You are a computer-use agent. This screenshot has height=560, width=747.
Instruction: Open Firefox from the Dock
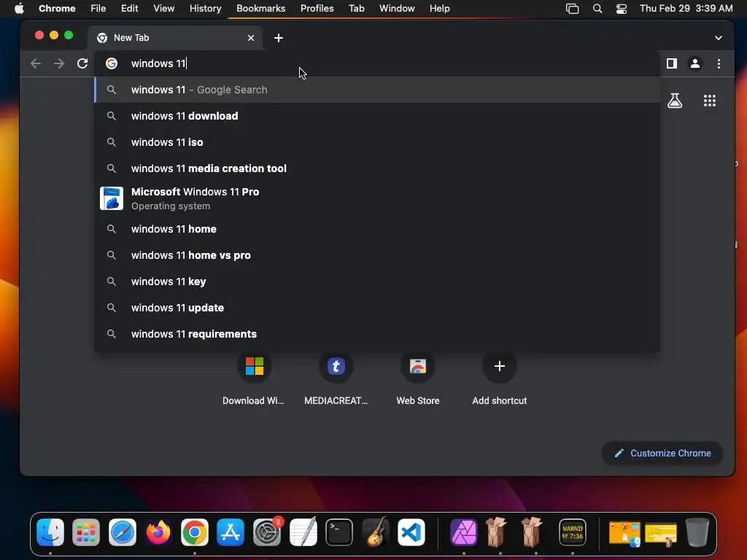[x=158, y=532]
